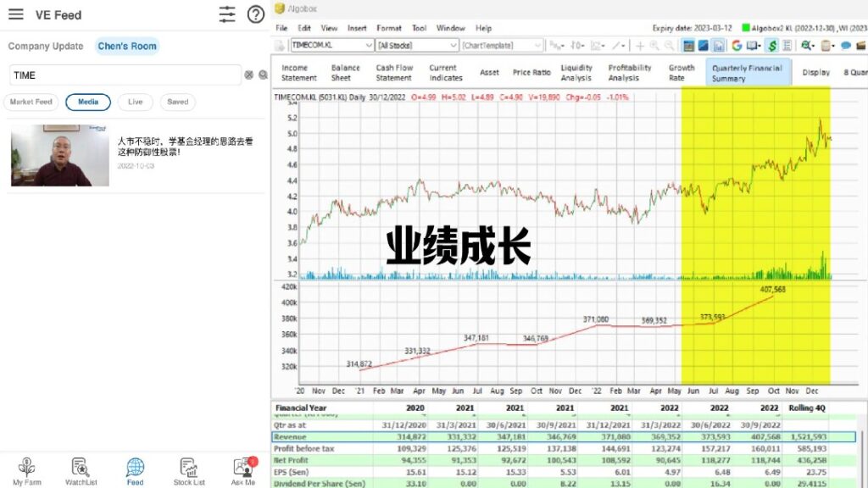Image resolution: width=868 pixels, height=488 pixels.
Task: Open the Help menu
Action: 483,28
